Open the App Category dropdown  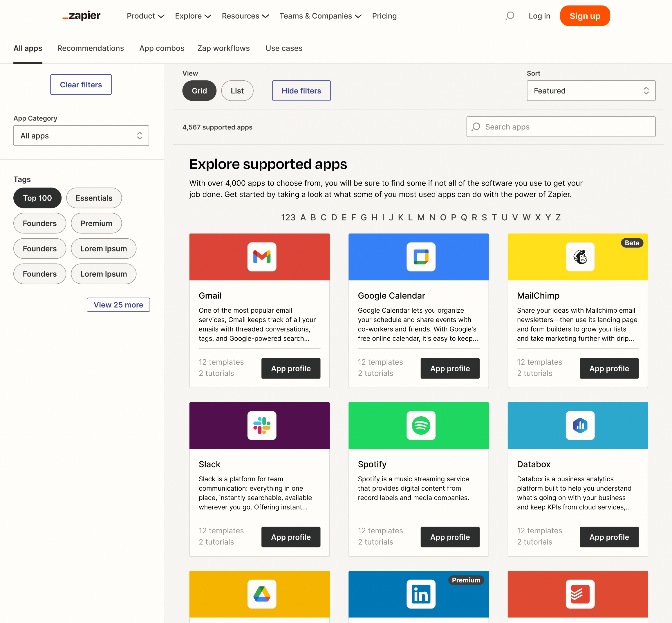click(81, 136)
